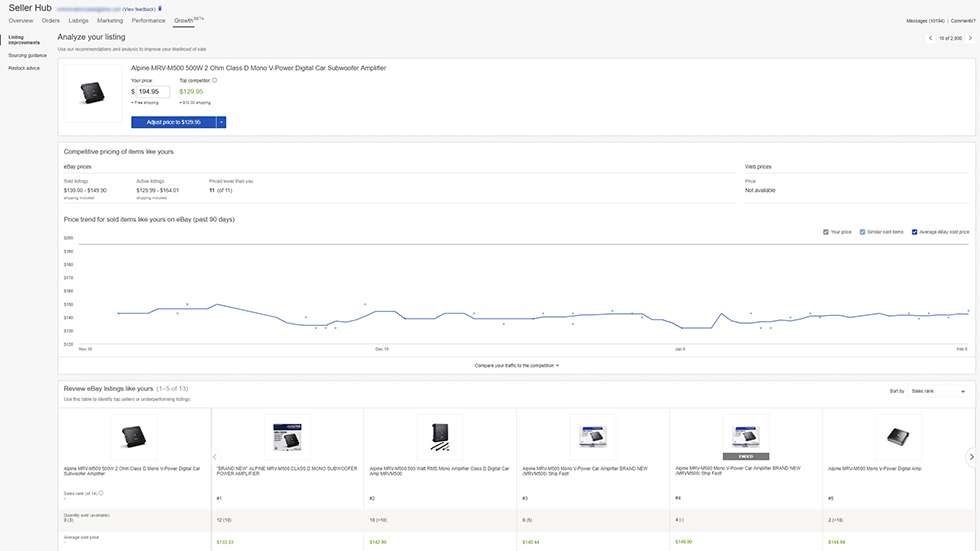The width and height of the screenshot is (980, 551).
Task: Click the $142.99 average sold price
Action: point(378,542)
